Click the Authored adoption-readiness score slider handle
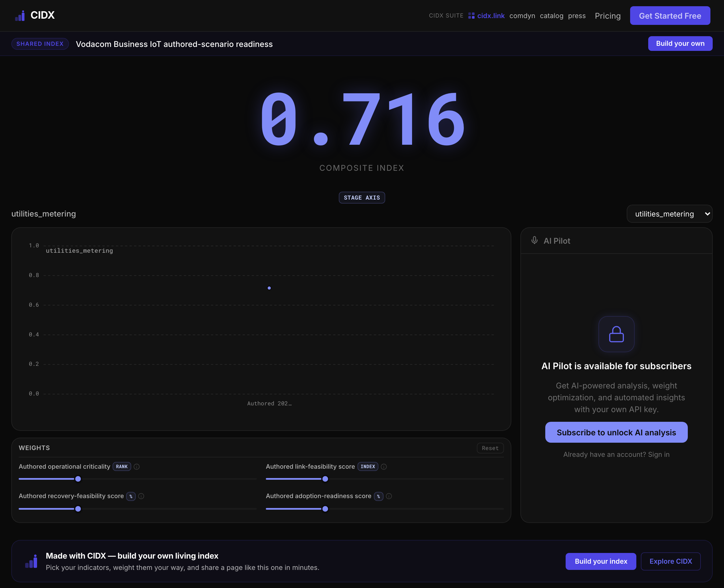This screenshot has width=724, height=588. [x=325, y=509]
